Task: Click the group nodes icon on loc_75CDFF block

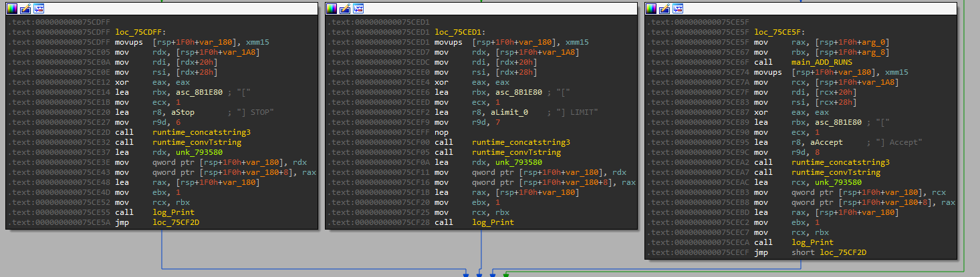Action: pyautogui.click(x=39, y=9)
